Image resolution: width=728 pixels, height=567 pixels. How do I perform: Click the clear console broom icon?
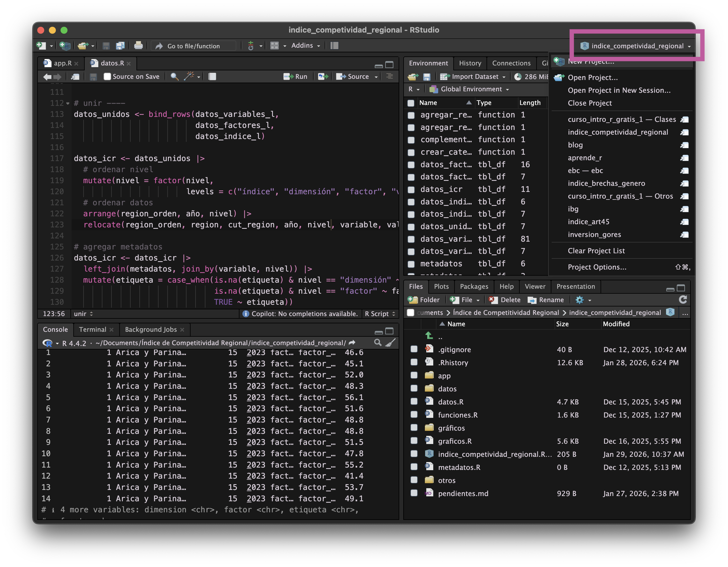coord(390,343)
